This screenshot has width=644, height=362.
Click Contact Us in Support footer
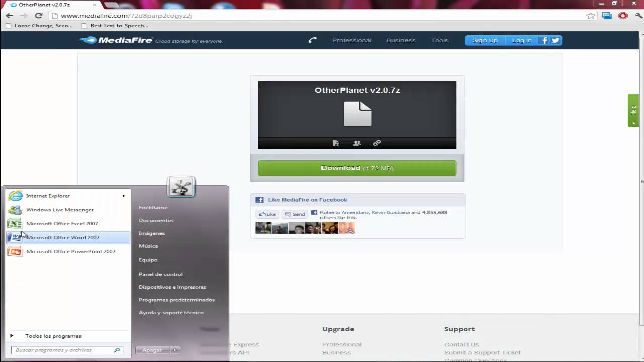tap(461, 344)
